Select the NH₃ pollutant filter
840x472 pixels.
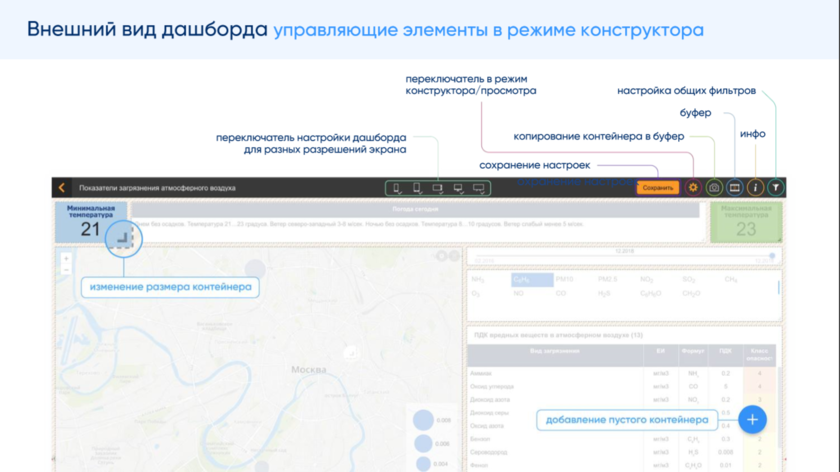[478, 280]
